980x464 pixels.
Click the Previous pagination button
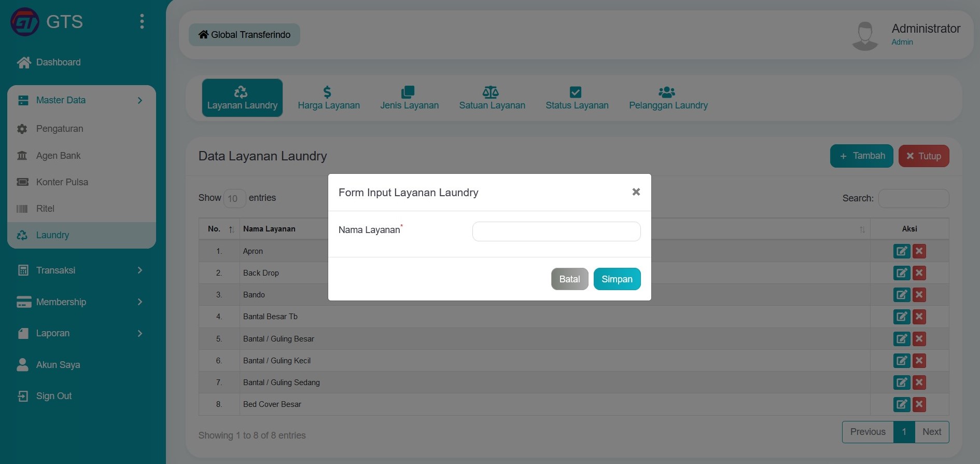[868, 432]
